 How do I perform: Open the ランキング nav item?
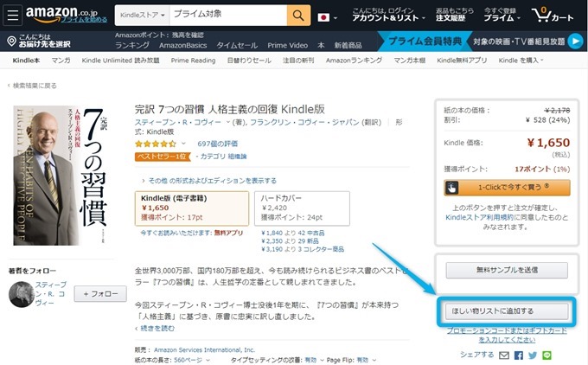[132, 45]
